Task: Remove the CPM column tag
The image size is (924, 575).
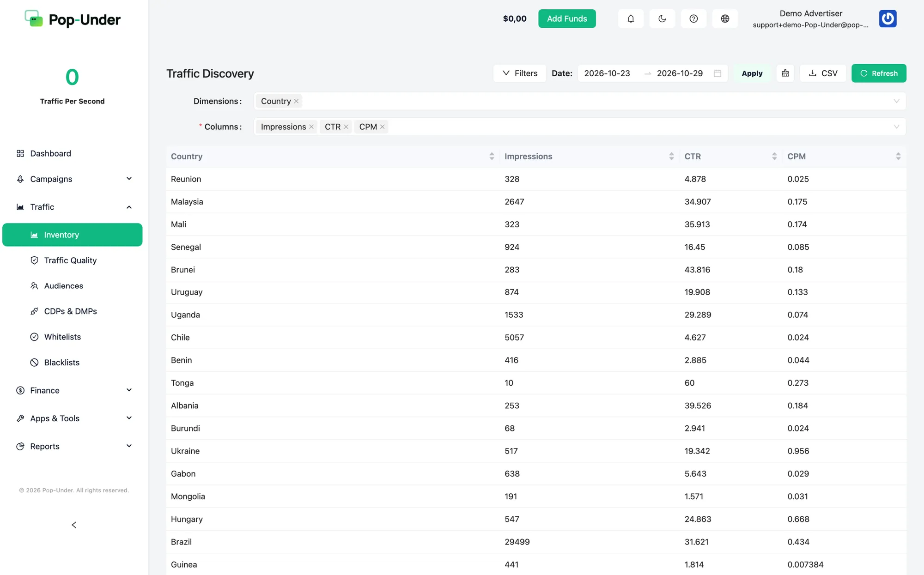Action: (383, 127)
